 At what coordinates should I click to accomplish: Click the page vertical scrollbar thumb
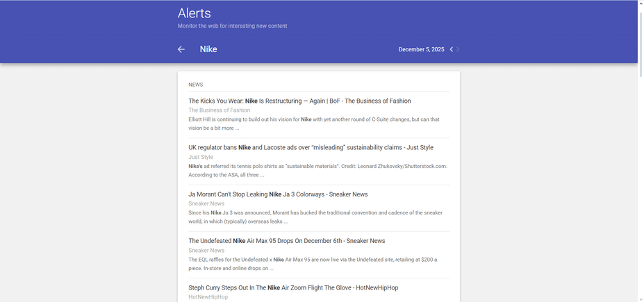click(x=641, y=43)
